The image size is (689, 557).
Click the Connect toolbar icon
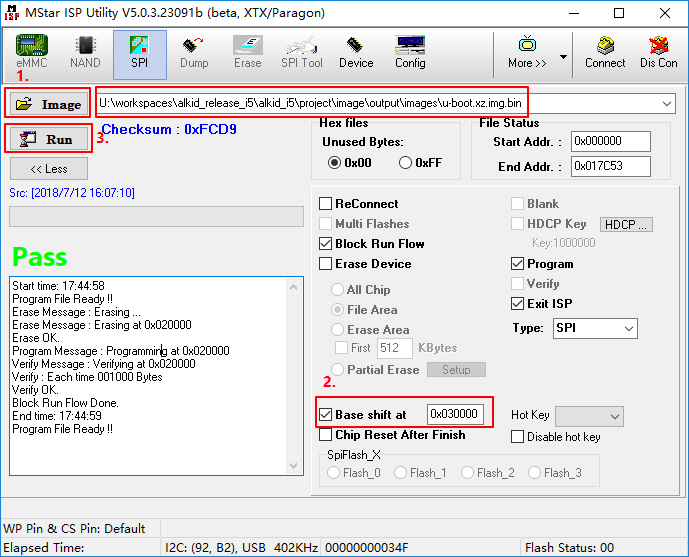click(x=605, y=52)
